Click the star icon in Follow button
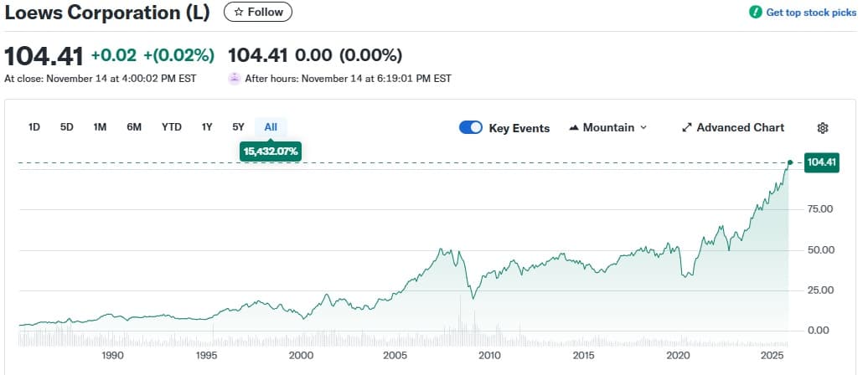Viewport: 868px width, 375px height. (239, 12)
